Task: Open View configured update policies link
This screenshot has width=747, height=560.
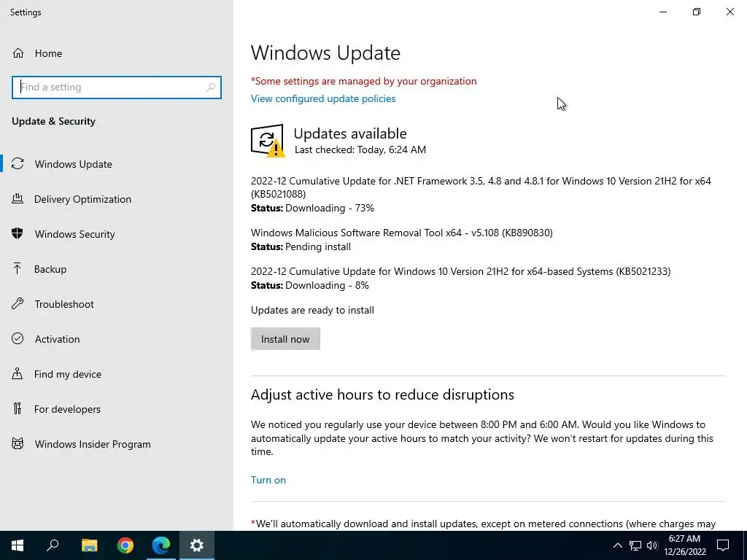Action: pyautogui.click(x=323, y=98)
